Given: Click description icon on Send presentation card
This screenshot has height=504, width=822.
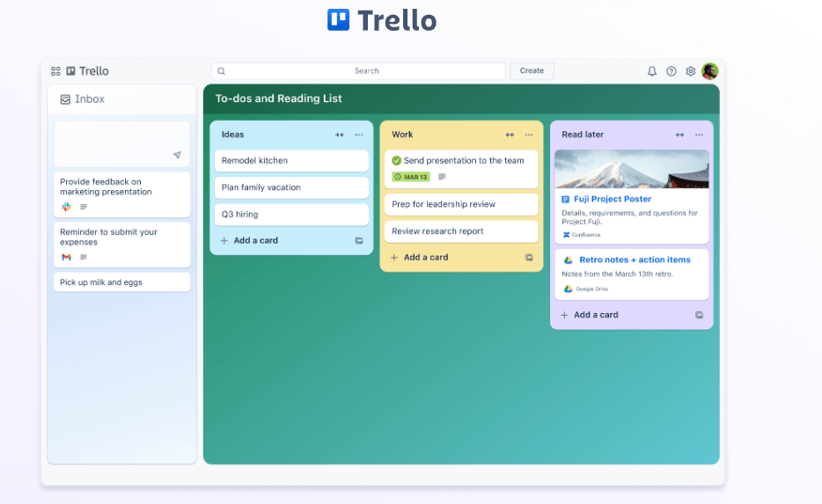Looking at the screenshot, I should (442, 177).
